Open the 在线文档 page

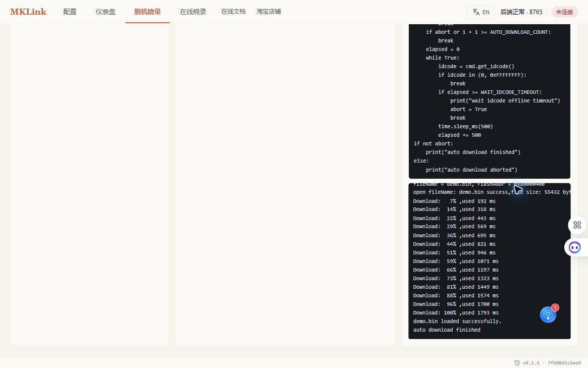(233, 12)
